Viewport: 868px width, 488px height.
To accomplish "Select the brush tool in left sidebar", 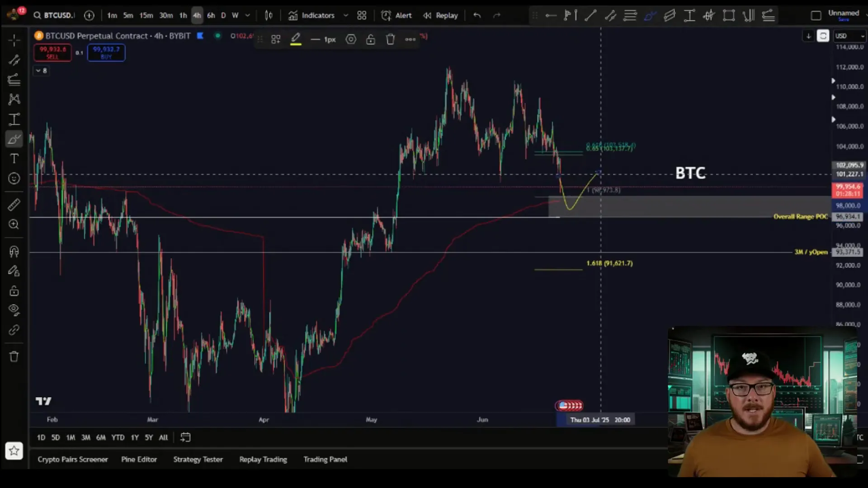I will click(x=14, y=139).
